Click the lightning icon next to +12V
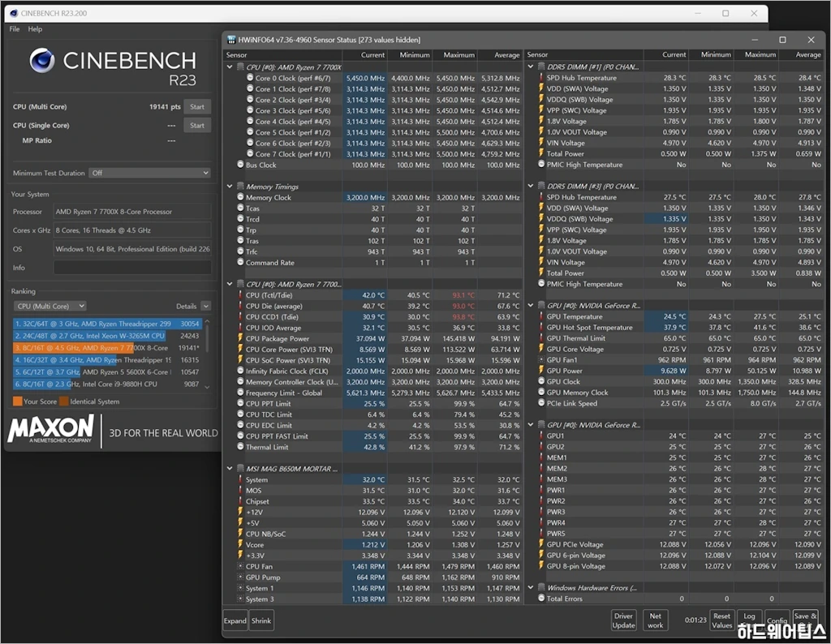The image size is (831, 644). coord(240,512)
